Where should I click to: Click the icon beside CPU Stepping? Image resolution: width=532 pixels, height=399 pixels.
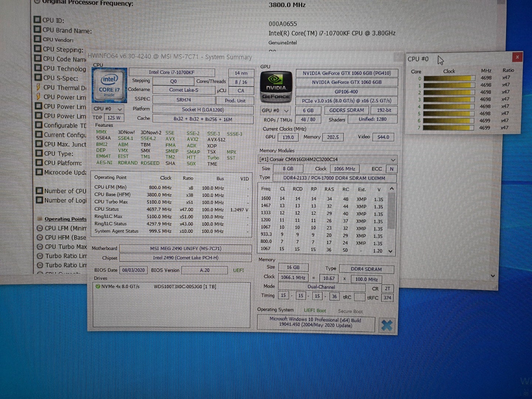pos(38,49)
